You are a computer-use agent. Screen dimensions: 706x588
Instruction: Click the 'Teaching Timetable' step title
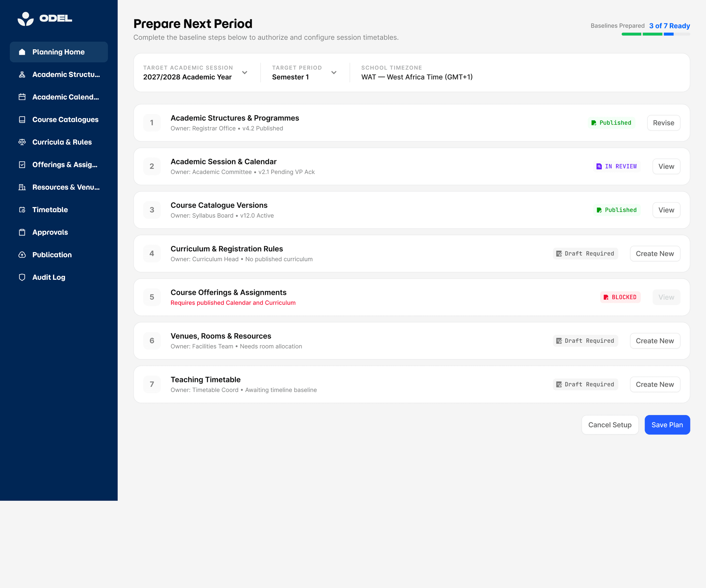205,380
